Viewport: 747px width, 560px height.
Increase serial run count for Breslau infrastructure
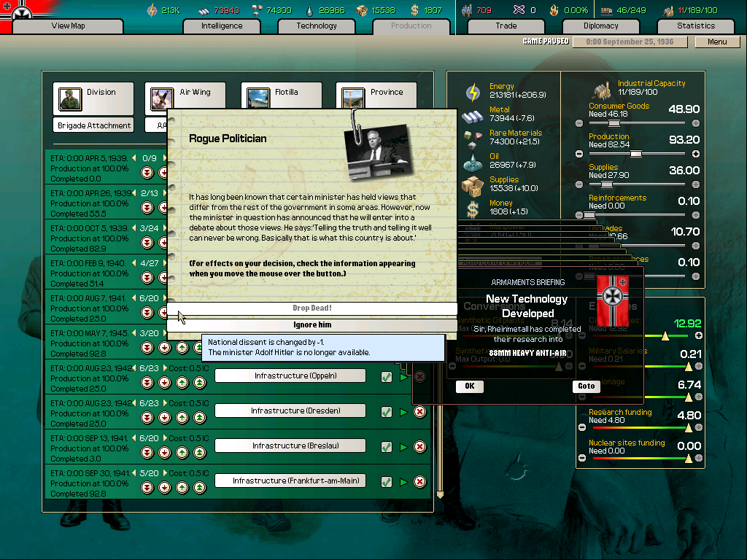coord(164,439)
